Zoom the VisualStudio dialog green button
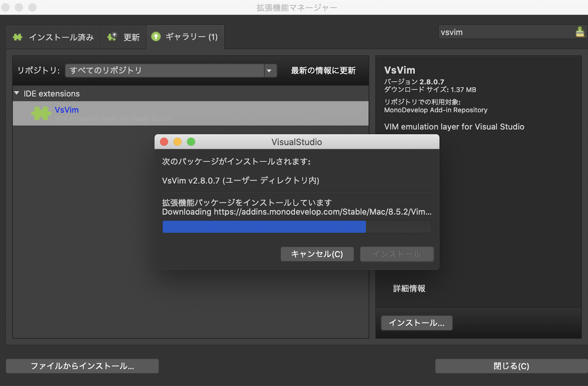The height and width of the screenshot is (386, 588). (191, 142)
